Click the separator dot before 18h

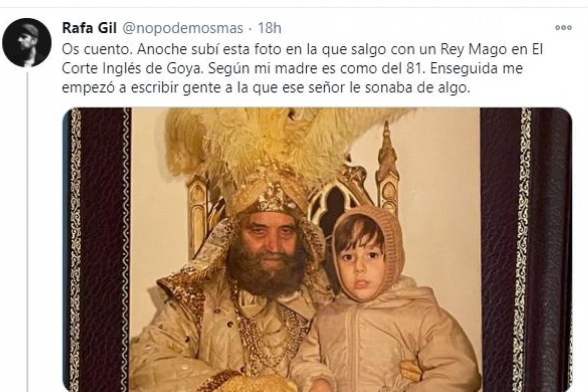pos(251,29)
